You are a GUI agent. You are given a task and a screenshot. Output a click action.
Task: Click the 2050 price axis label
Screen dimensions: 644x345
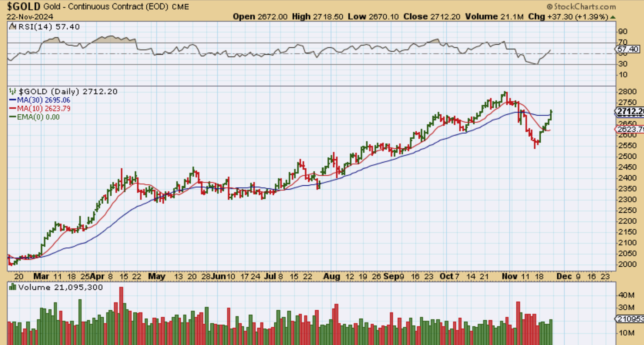coord(627,253)
